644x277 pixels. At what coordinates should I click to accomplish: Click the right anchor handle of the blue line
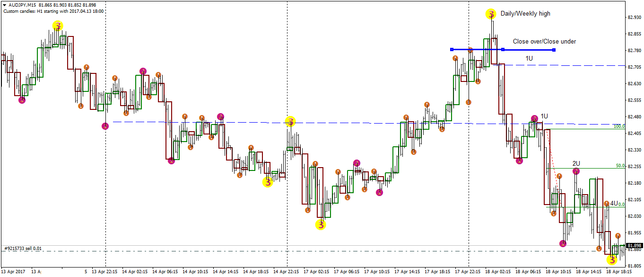pos(554,49)
